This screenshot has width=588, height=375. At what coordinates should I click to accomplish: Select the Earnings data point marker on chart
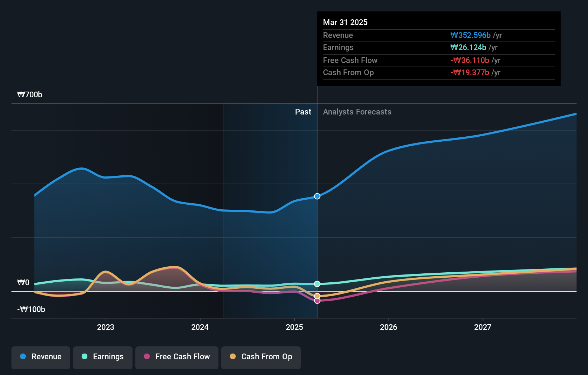pyautogui.click(x=317, y=284)
